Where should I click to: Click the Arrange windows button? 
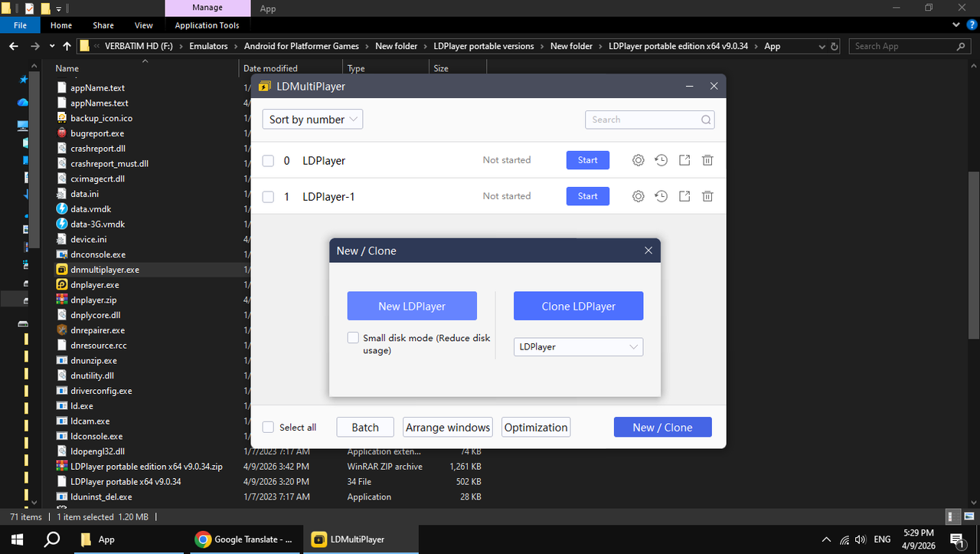tap(448, 427)
